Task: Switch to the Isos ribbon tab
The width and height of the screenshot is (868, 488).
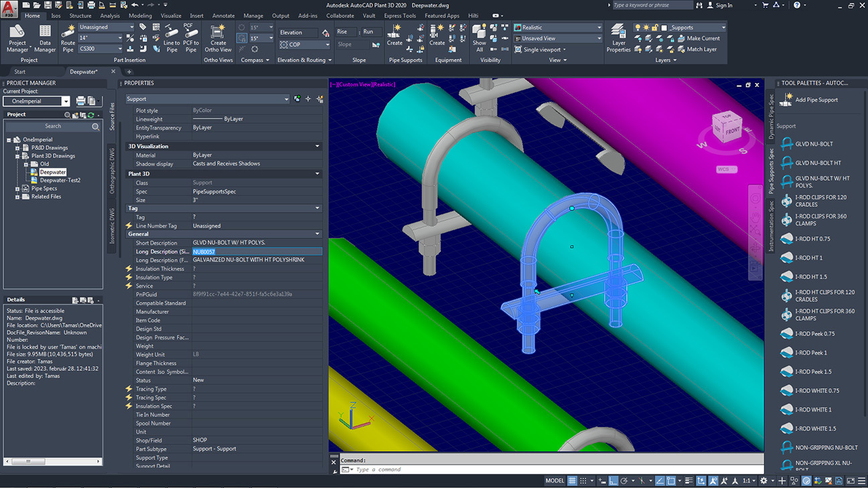Action: tap(56, 15)
